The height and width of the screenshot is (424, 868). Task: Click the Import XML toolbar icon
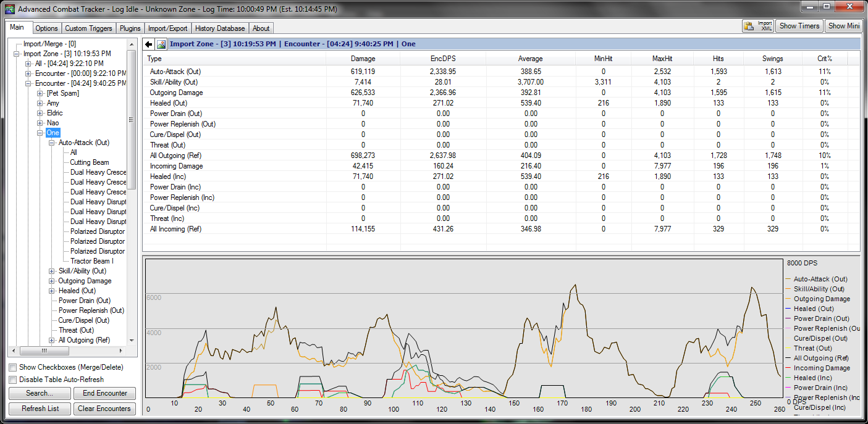(758, 26)
